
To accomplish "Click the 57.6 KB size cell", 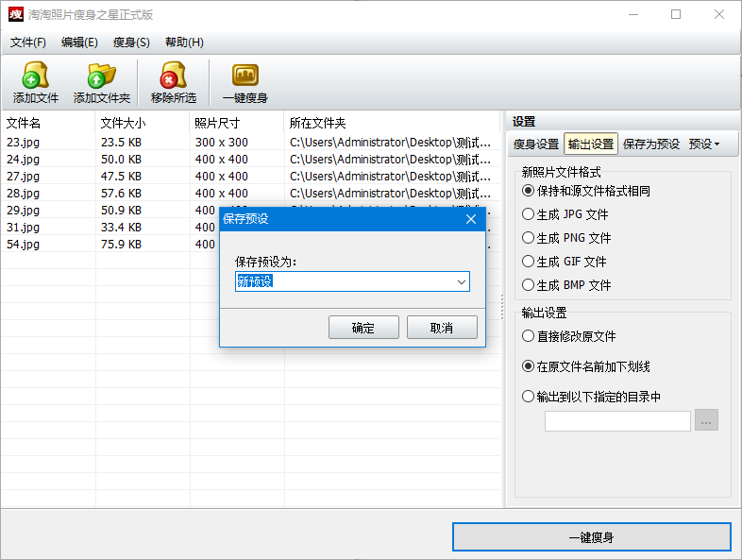I will (x=121, y=194).
